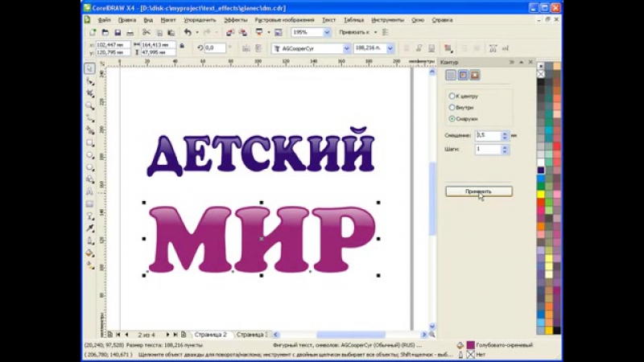The image size is (644, 362).
Task: Open the AGCooperCyr font name dropdown
Action: [x=347, y=48]
